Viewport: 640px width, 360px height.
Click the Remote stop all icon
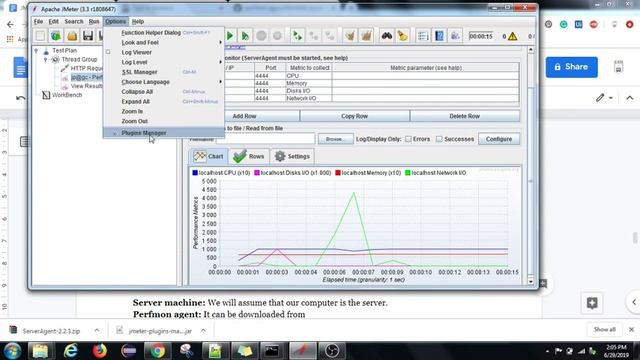pos(313,36)
